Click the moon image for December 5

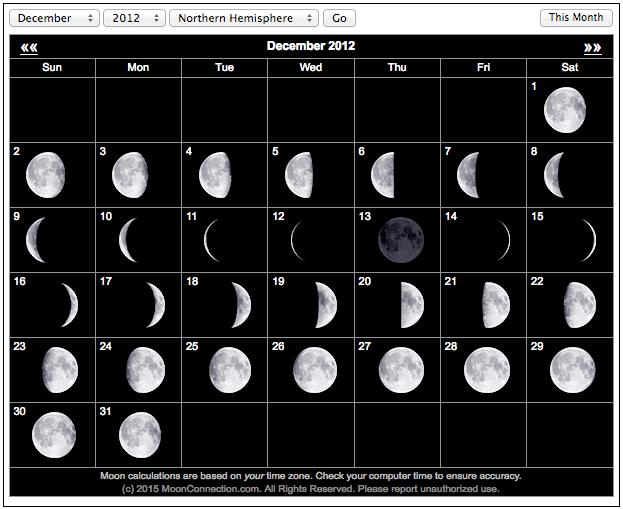pos(299,175)
